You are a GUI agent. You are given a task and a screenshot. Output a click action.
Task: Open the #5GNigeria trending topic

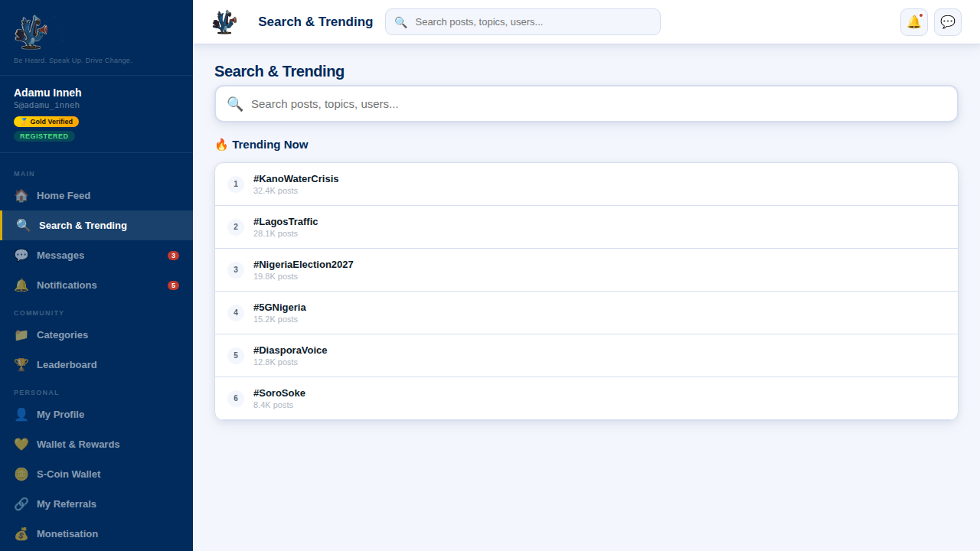tap(586, 313)
